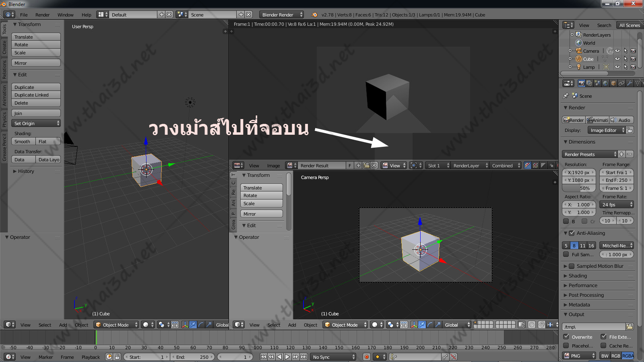Toggle visibility eye for Cube in outliner
This screenshot has width=644, height=362.
pyautogui.click(x=617, y=59)
